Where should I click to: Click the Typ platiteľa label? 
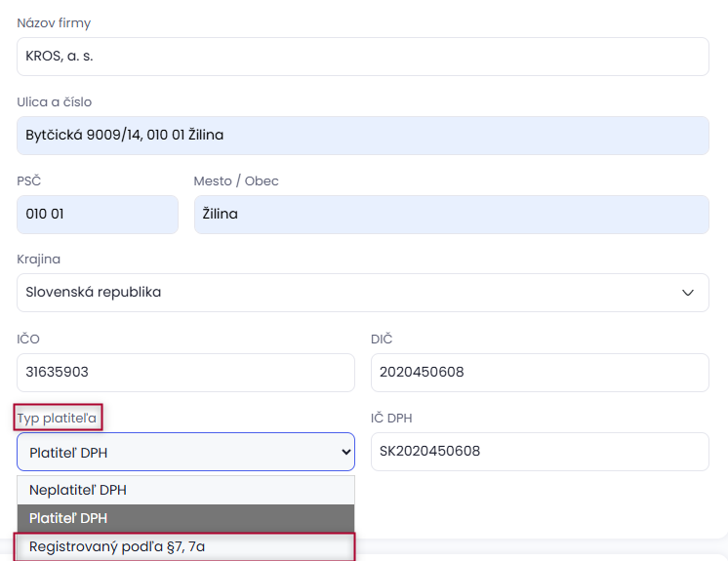pyautogui.click(x=58, y=419)
